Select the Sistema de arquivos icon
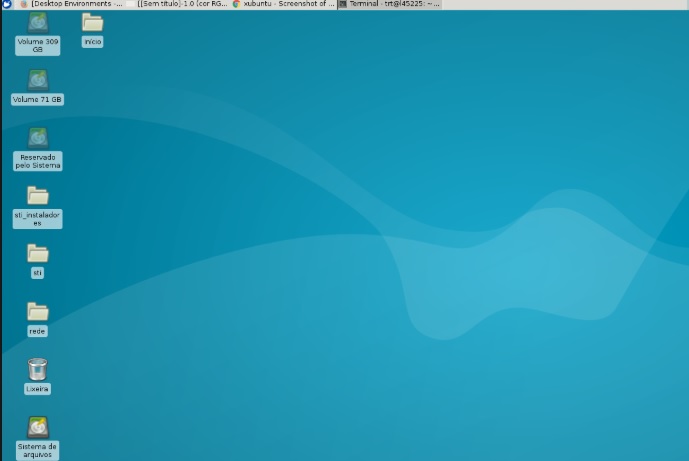Screen dimensions: 689x461 click(38, 427)
